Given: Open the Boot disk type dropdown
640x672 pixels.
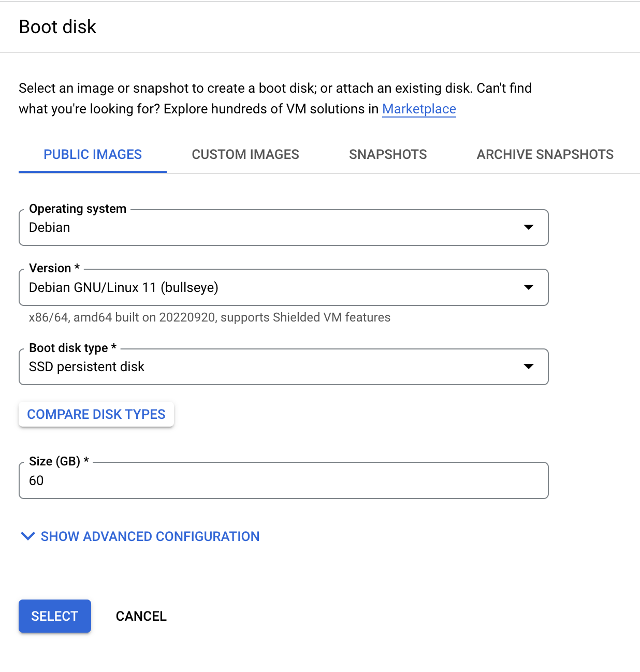Looking at the screenshot, I should click(x=283, y=367).
